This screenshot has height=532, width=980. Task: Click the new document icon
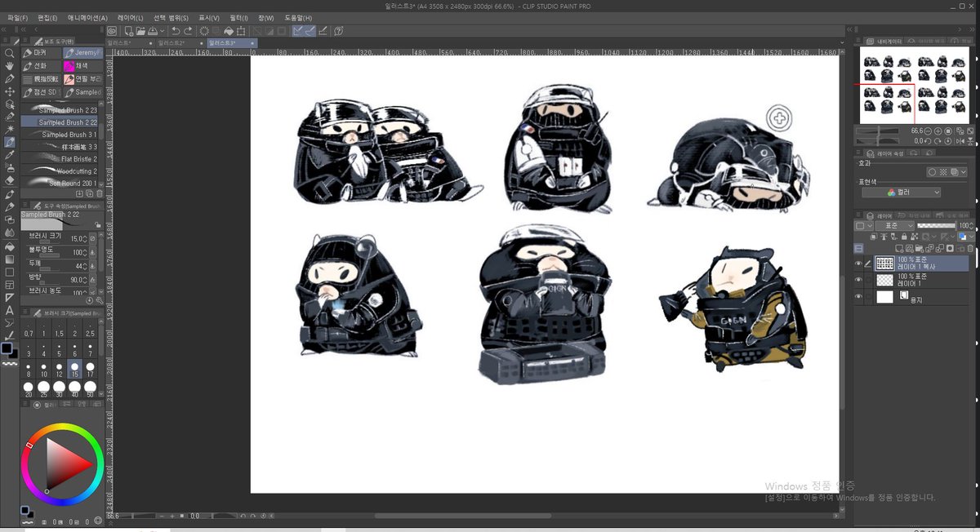click(x=127, y=31)
